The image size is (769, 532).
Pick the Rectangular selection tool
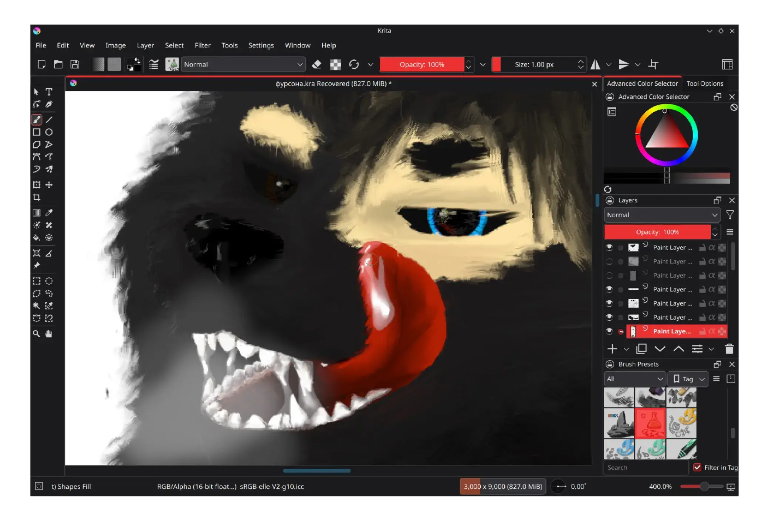(x=37, y=281)
